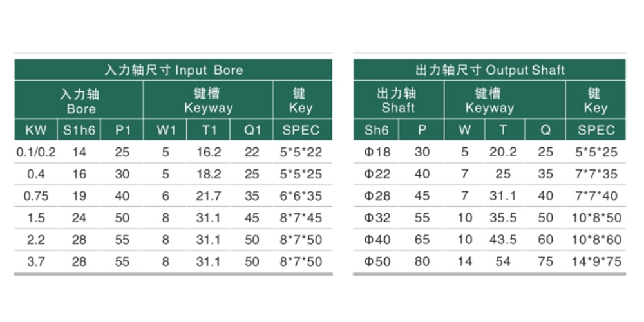Click the W1 column header
Screen dimensions: 644x322
coord(165,130)
